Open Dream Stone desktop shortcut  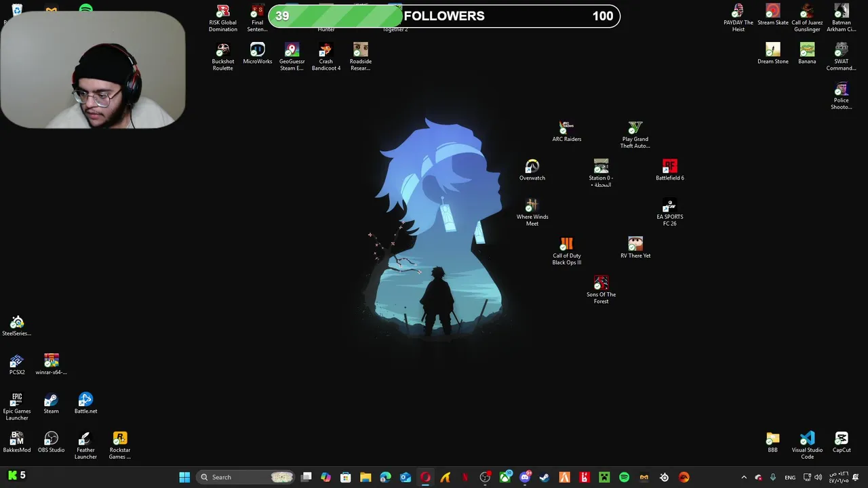pos(772,54)
